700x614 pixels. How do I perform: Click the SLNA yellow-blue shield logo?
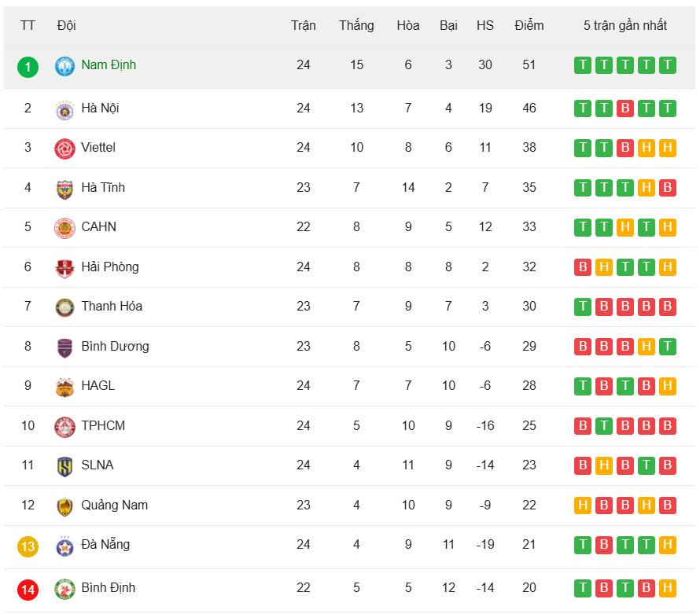64,466
